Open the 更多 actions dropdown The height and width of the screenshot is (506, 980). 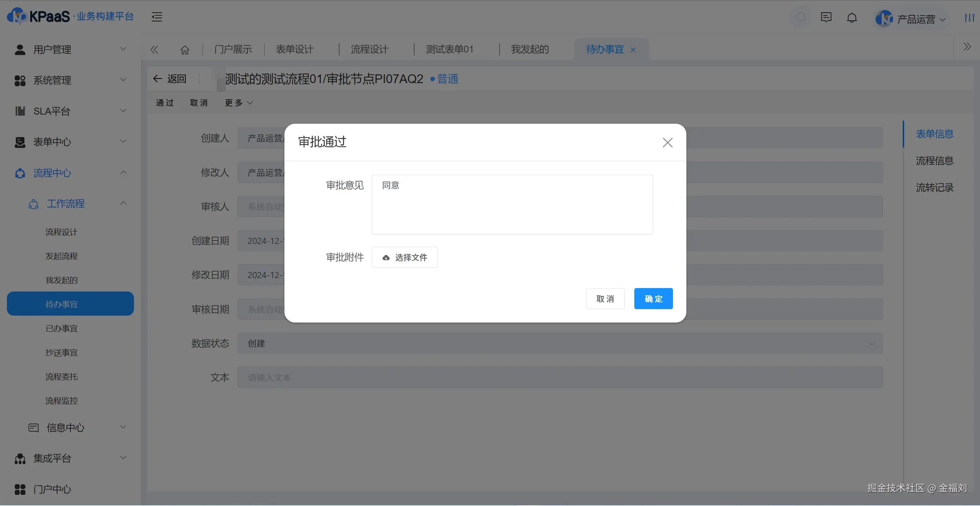238,103
